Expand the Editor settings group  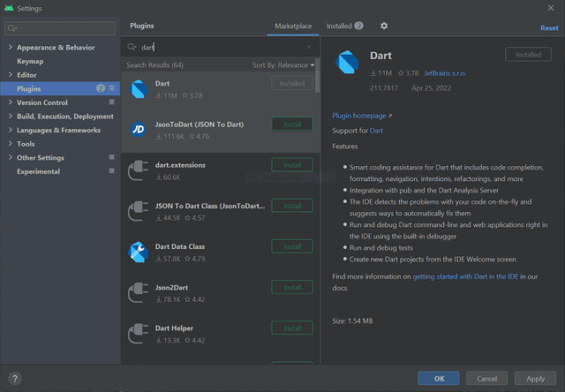[x=10, y=74]
